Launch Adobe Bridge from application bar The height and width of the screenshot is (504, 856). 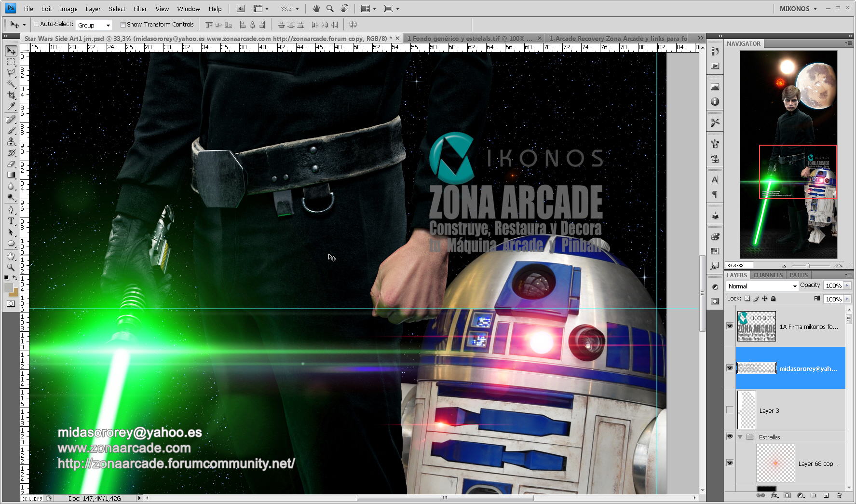coord(241,9)
